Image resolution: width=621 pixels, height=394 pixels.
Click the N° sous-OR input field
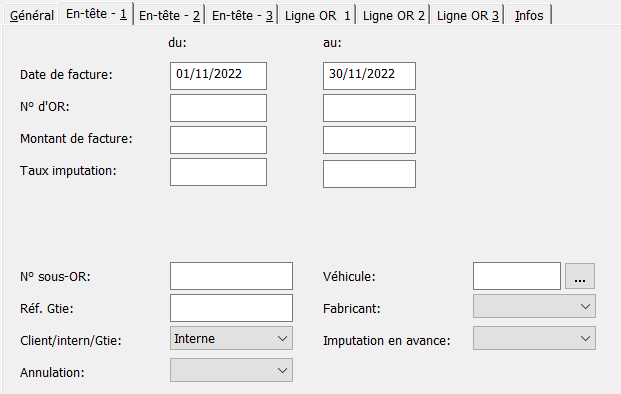point(231,276)
